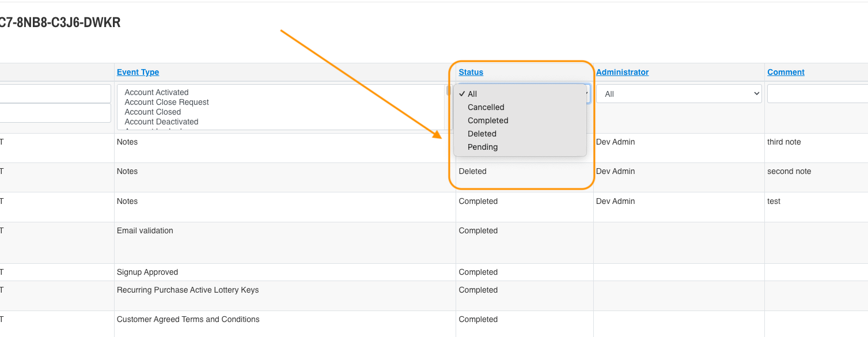Click the Comment column header link
868x337 pixels.
click(x=786, y=72)
